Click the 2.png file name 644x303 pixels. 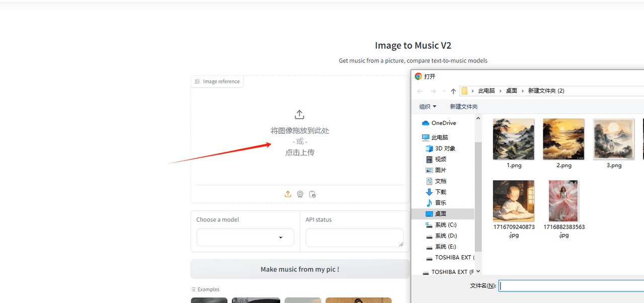[563, 166]
